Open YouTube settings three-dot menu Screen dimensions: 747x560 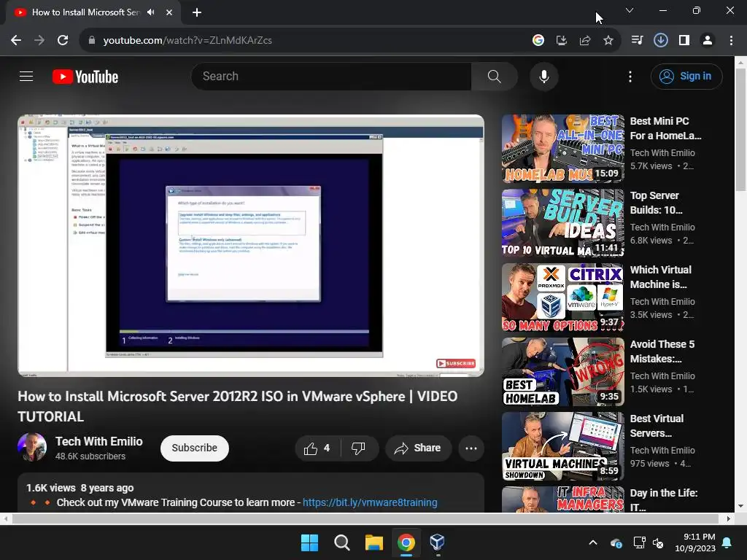point(630,76)
